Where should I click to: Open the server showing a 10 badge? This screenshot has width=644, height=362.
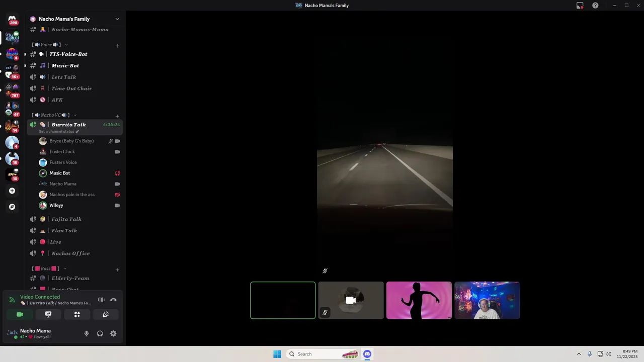[x=12, y=174]
